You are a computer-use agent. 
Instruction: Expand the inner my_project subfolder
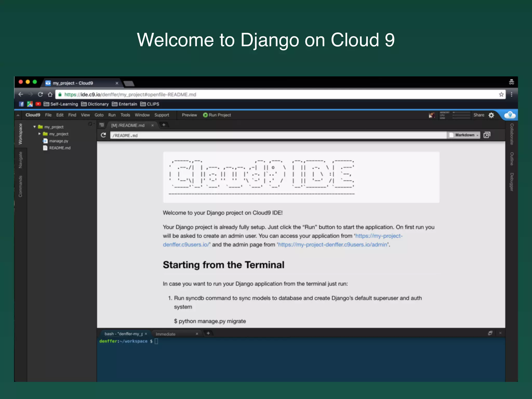point(39,134)
